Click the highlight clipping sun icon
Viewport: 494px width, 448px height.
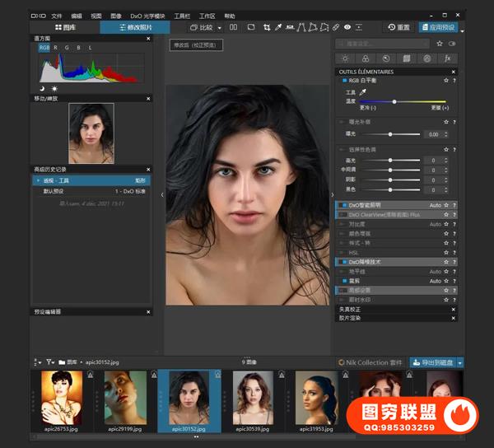pyautogui.click(x=55, y=88)
